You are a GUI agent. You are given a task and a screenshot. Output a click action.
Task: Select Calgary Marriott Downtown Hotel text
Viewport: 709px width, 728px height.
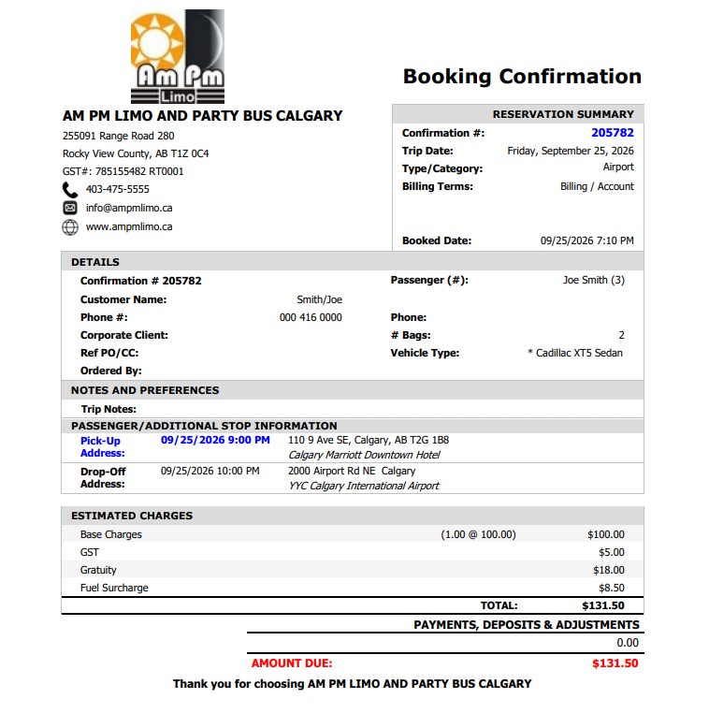[364, 455]
